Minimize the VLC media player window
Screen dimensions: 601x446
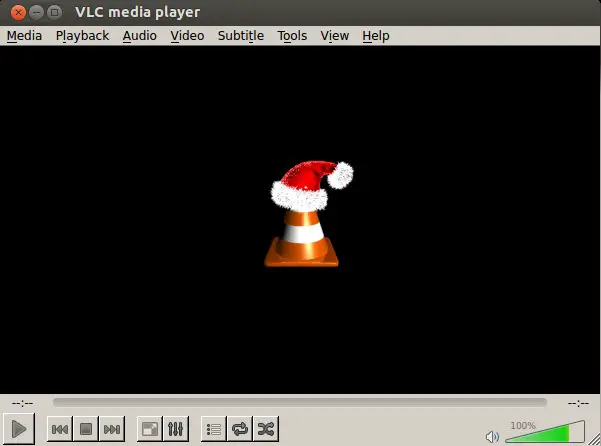tap(36, 13)
